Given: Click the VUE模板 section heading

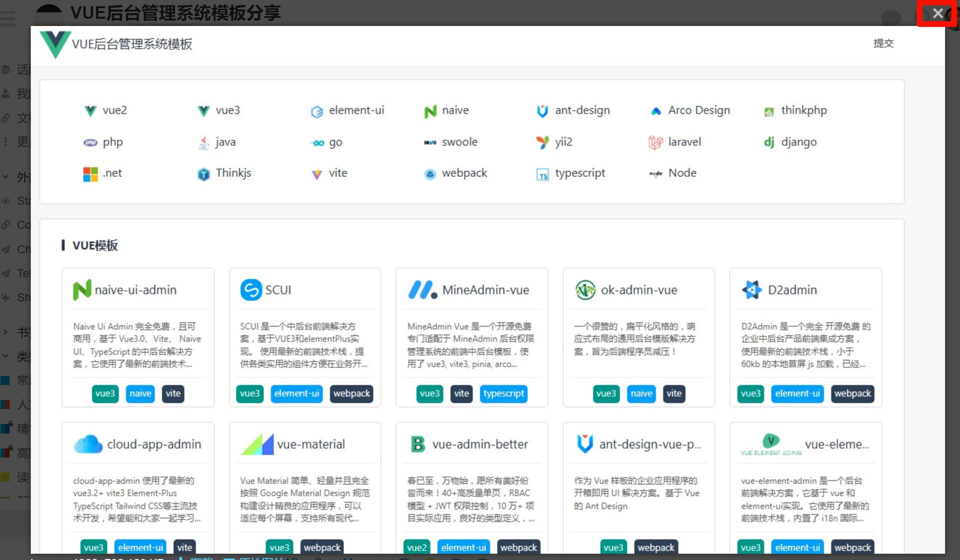Looking at the screenshot, I should click(95, 245).
